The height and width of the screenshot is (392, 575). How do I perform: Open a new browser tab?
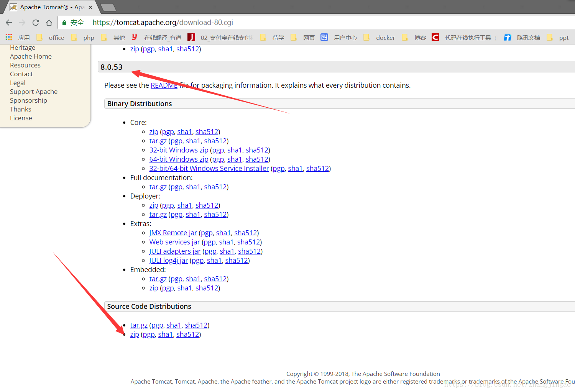point(108,7)
